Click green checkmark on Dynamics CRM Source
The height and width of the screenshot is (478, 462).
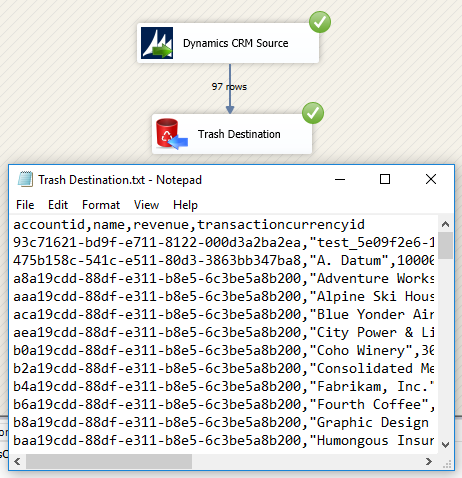320,22
